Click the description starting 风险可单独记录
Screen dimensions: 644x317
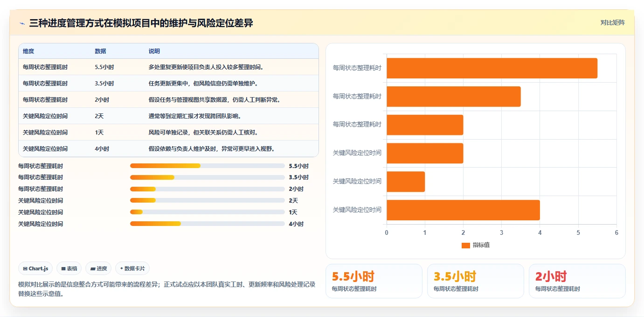tap(203, 133)
